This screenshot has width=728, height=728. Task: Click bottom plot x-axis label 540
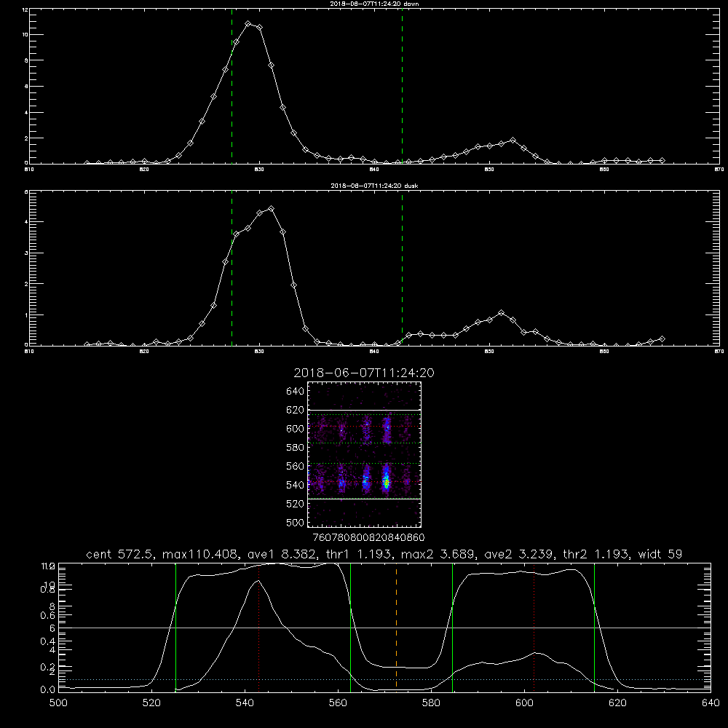pyautogui.click(x=245, y=703)
